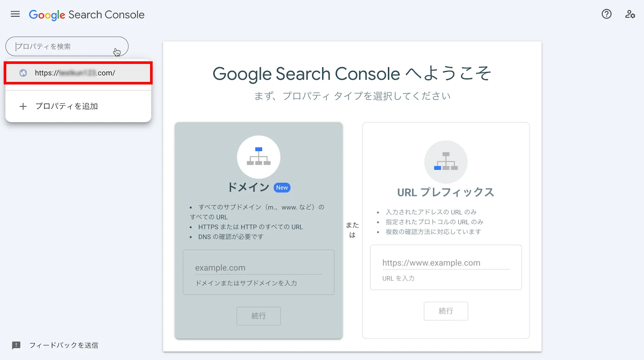Click the Domain sitemap circle icon
Viewport: 644px width, 360px height.
[x=259, y=157]
